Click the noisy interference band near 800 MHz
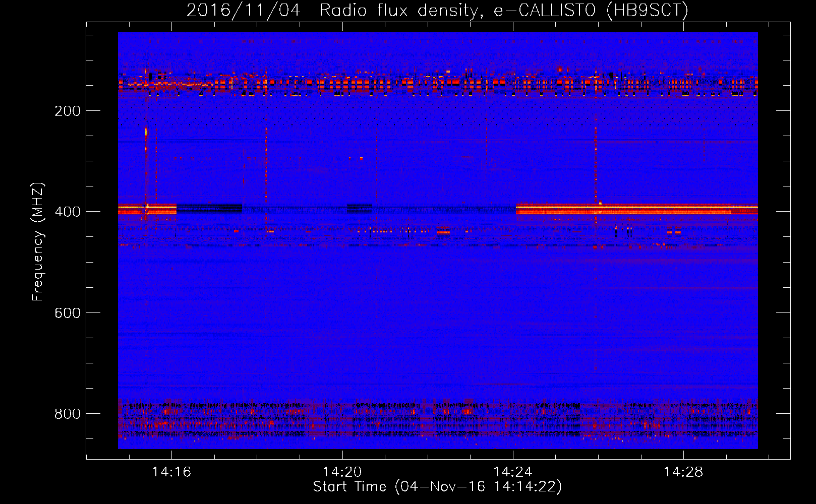Screen dimensions: 816x504 [438, 419]
